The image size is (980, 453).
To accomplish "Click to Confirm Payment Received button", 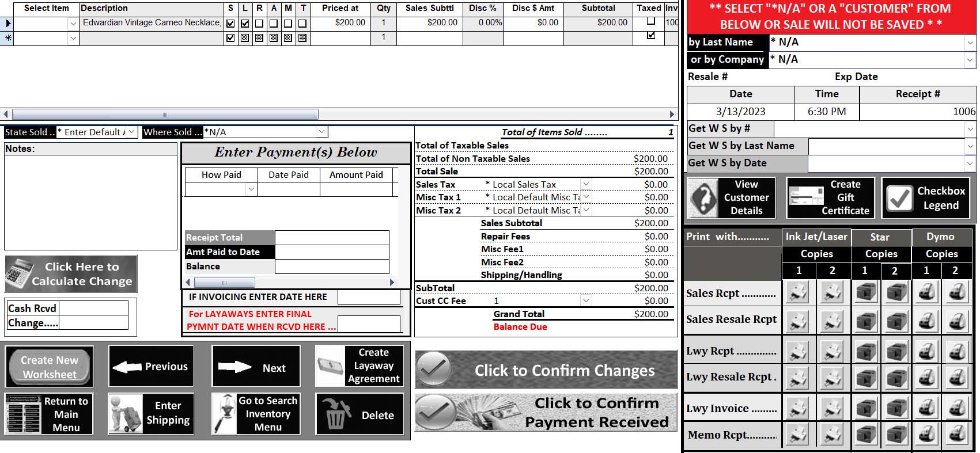I will (546, 413).
